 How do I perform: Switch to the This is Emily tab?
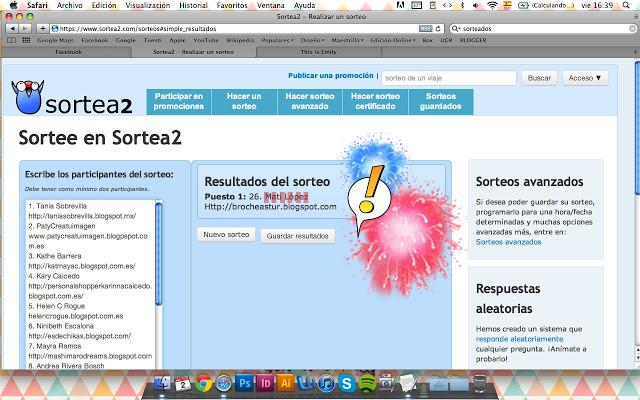point(318,52)
